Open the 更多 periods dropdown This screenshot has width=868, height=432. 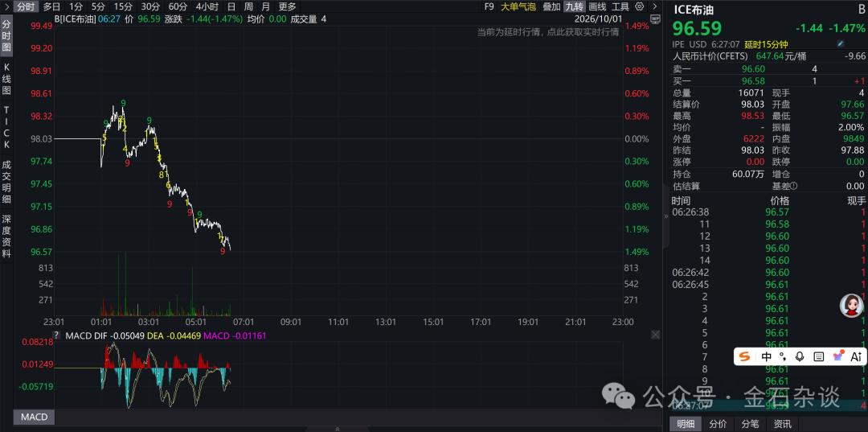click(x=287, y=6)
